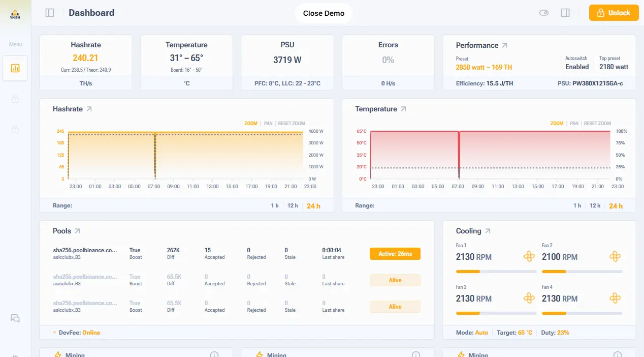Select the 1 h range for Hashrate
Image resolution: width=644 pixels, height=357 pixels.
274,205
